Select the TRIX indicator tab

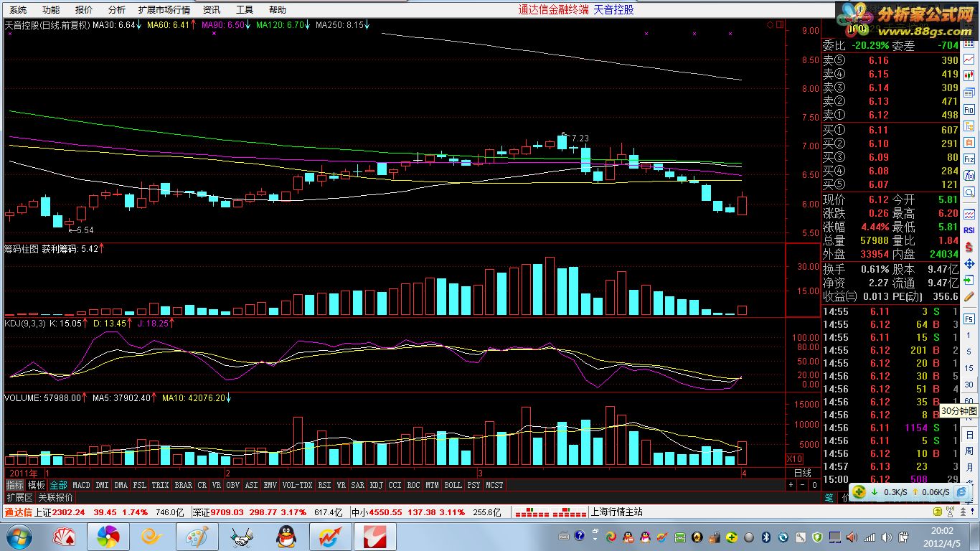coord(160,486)
